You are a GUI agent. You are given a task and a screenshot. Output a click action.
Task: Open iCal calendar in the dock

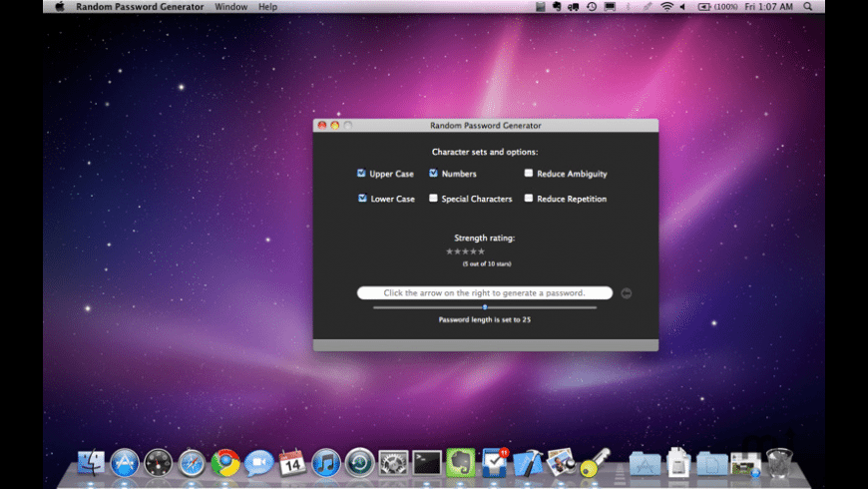[x=292, y=462]
